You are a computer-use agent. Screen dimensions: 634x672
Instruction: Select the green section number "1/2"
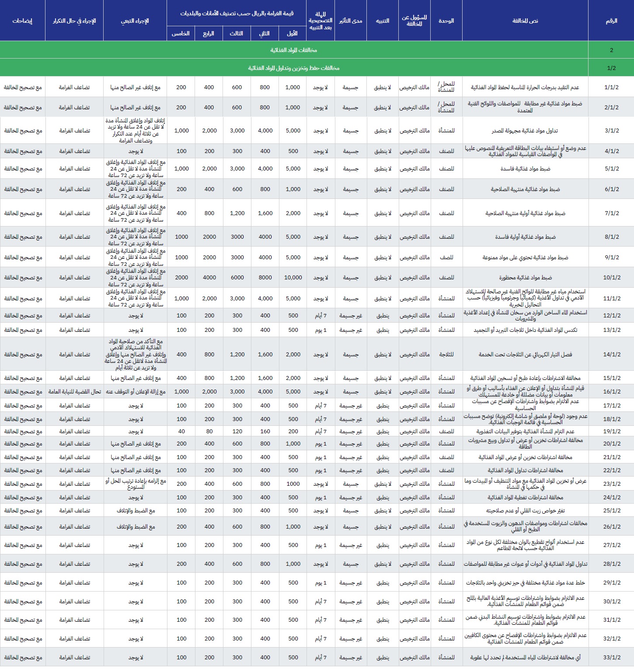click(x=611, y=68)
